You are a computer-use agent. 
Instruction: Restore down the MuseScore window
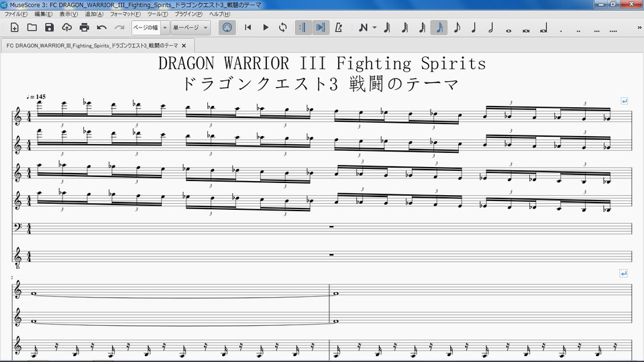[x=613, y=4]
